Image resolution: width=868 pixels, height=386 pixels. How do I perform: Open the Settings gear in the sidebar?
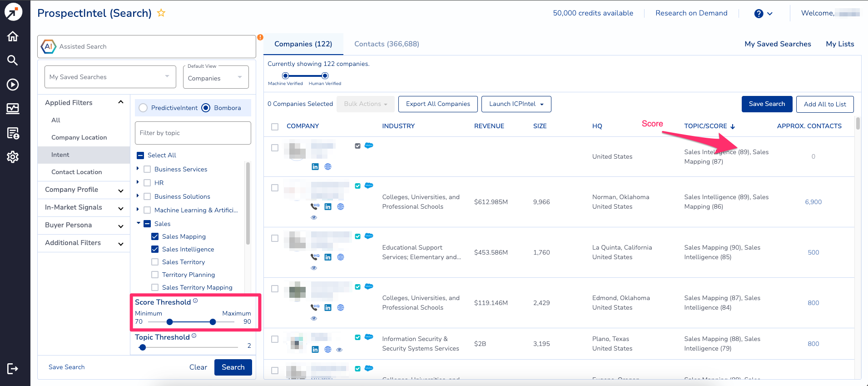click(13, 157)
